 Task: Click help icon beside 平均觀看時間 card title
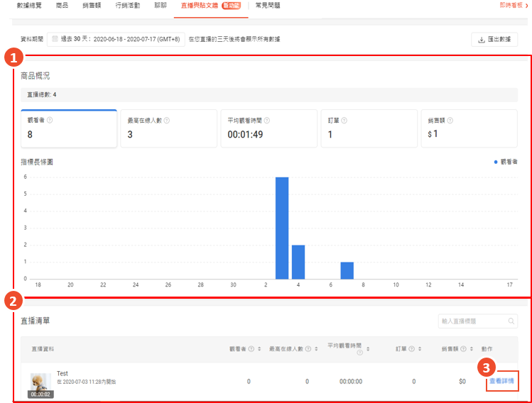click(267, 121)
